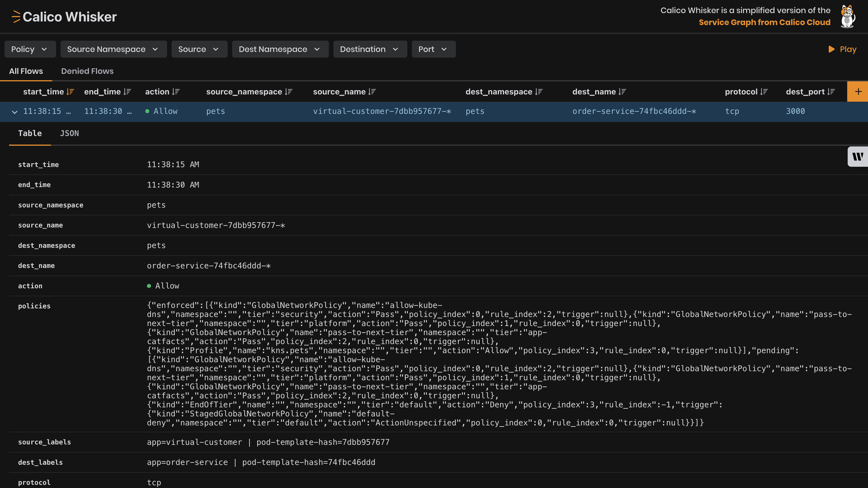Sort by dest_namespace column icon
The image size is (868, 488).
coord(539,91)
